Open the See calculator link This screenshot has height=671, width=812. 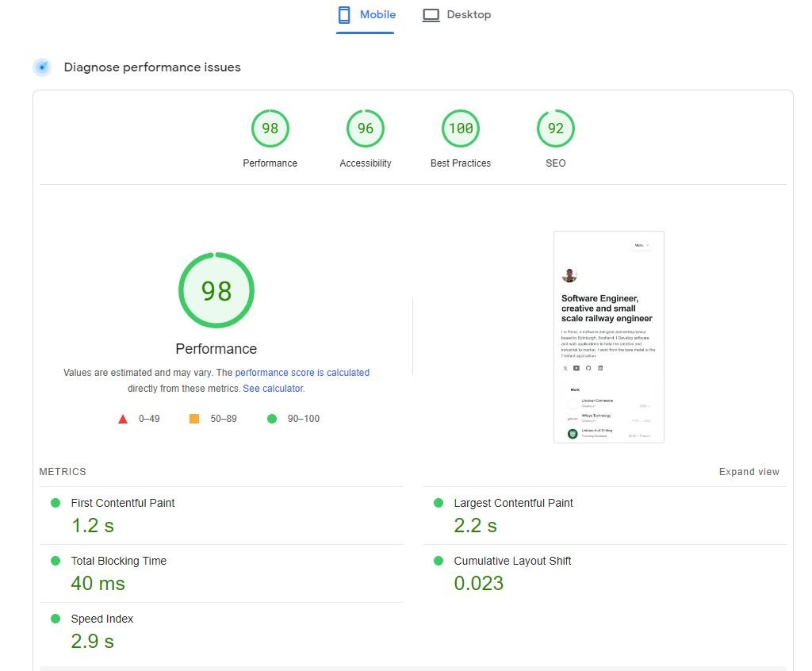274,388
